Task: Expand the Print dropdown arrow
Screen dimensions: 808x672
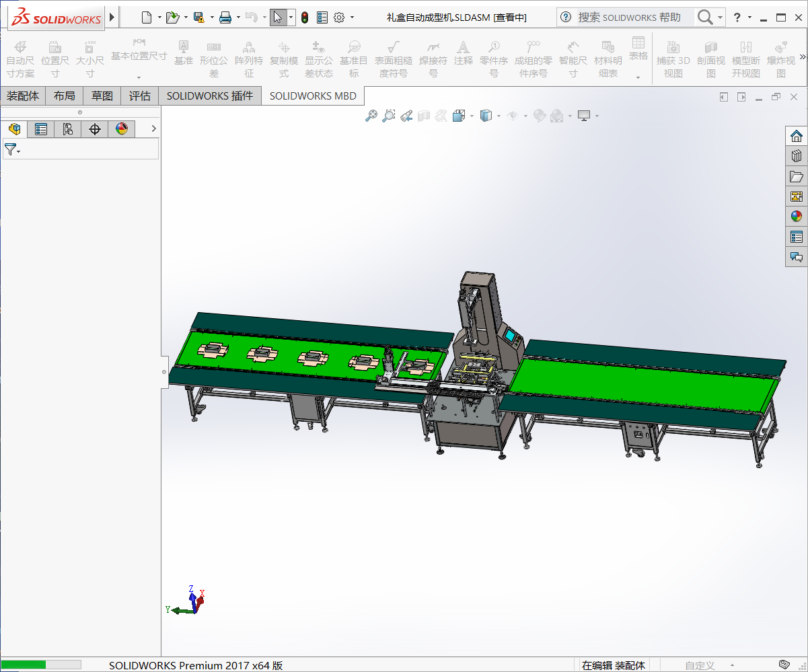Action: (238, 17)
